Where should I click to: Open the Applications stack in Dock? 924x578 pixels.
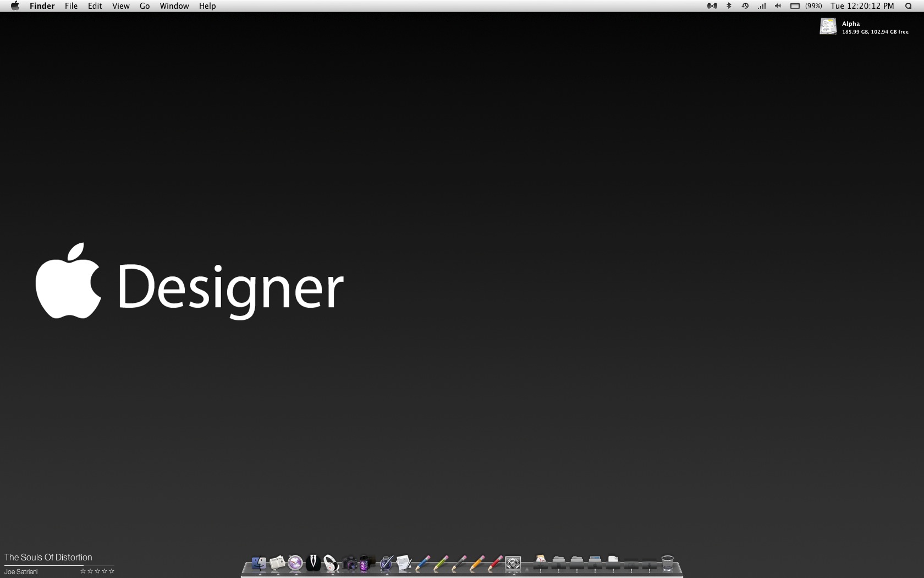tap(541, 563)
